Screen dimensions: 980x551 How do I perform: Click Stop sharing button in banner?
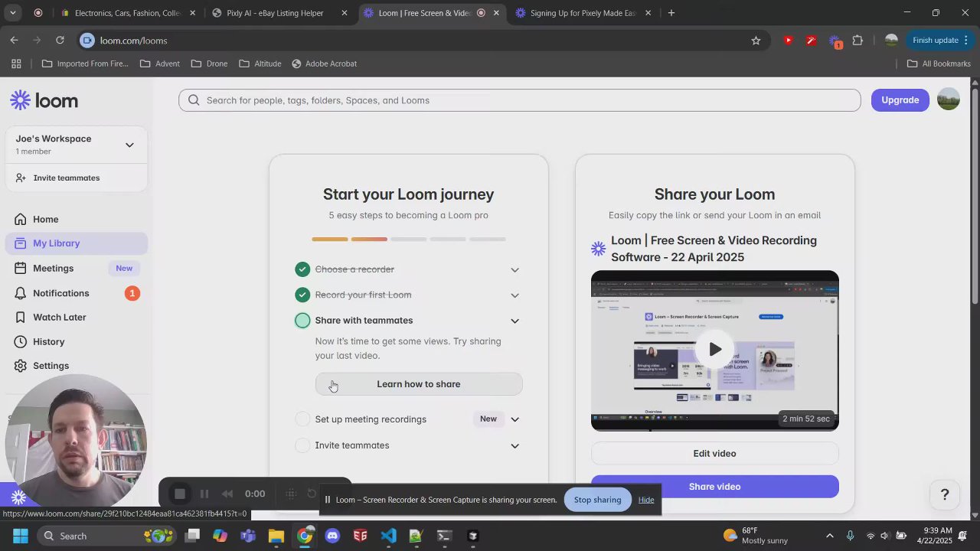pos(598,500)
